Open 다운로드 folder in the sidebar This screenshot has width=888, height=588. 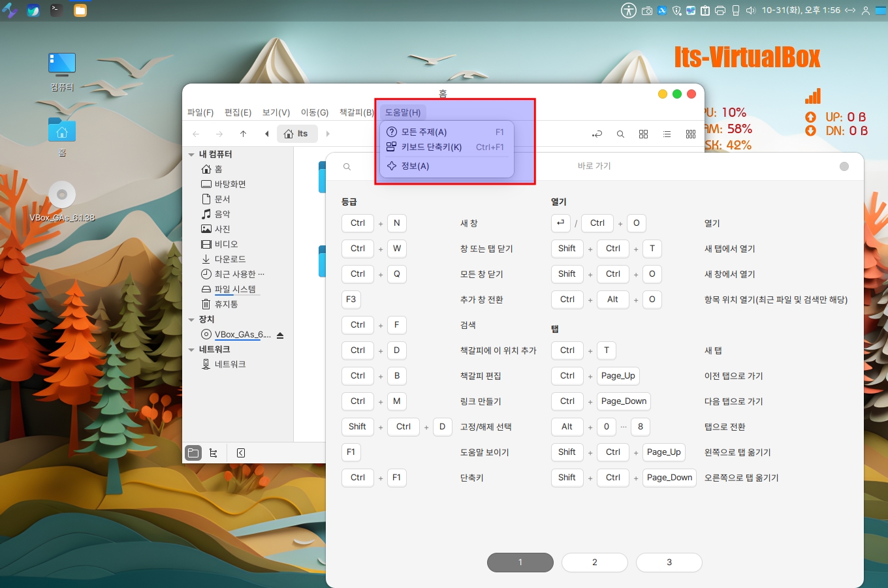[230, 259]
